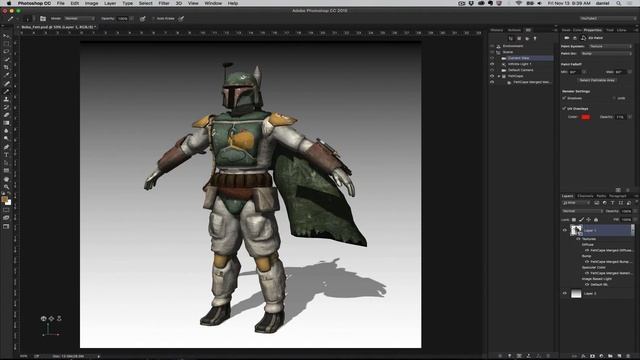The height and width of the screenshot is (360, 640).
Task: Select the Clone Stamp tool
Action: [6, 99]
